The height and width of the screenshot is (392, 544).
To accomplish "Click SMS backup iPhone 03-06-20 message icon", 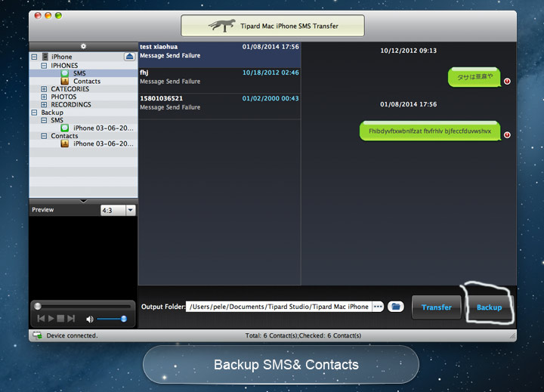I will coord(64,128).
